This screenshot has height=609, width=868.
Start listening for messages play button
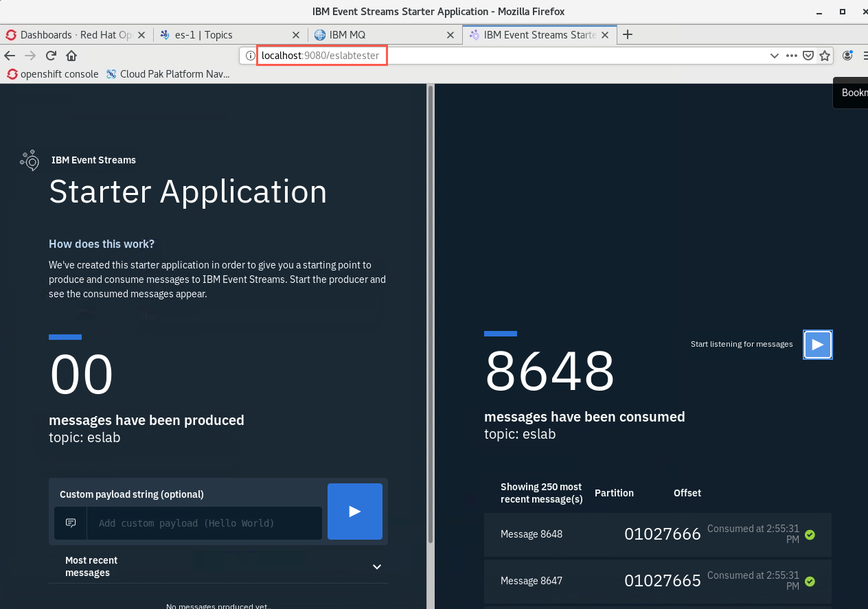click(x=818, y=345)
